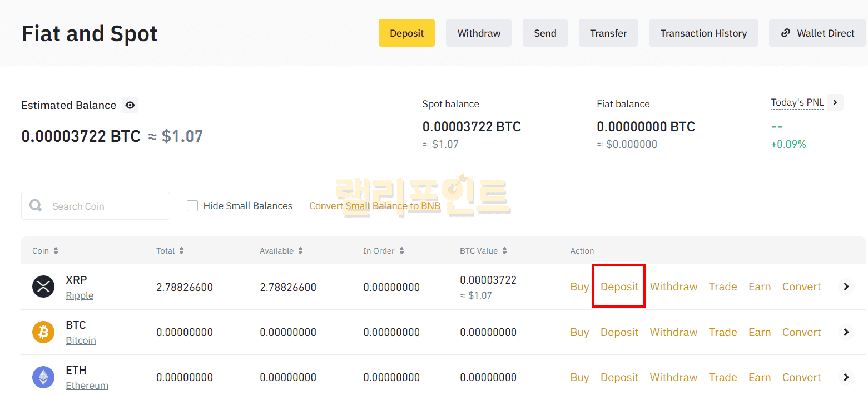Click Deposit in XRP row
The width and height of the screenshot is (868, 395).
pos(619,287)
